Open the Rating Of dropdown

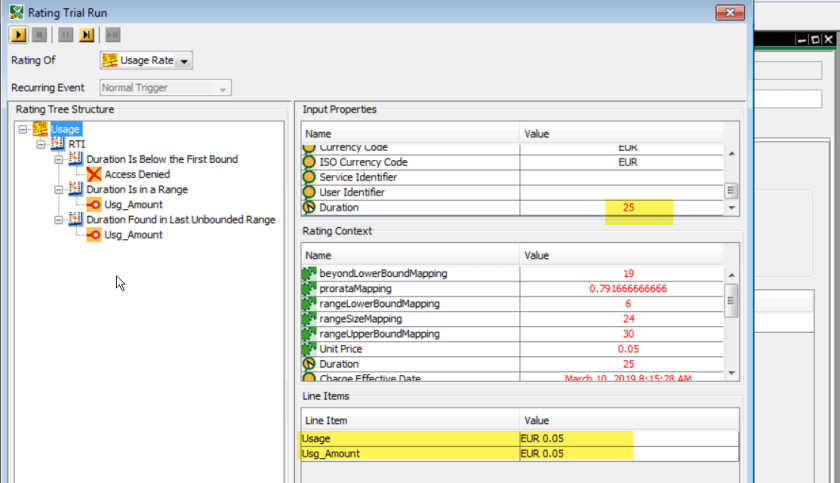(x=186, y=62)
